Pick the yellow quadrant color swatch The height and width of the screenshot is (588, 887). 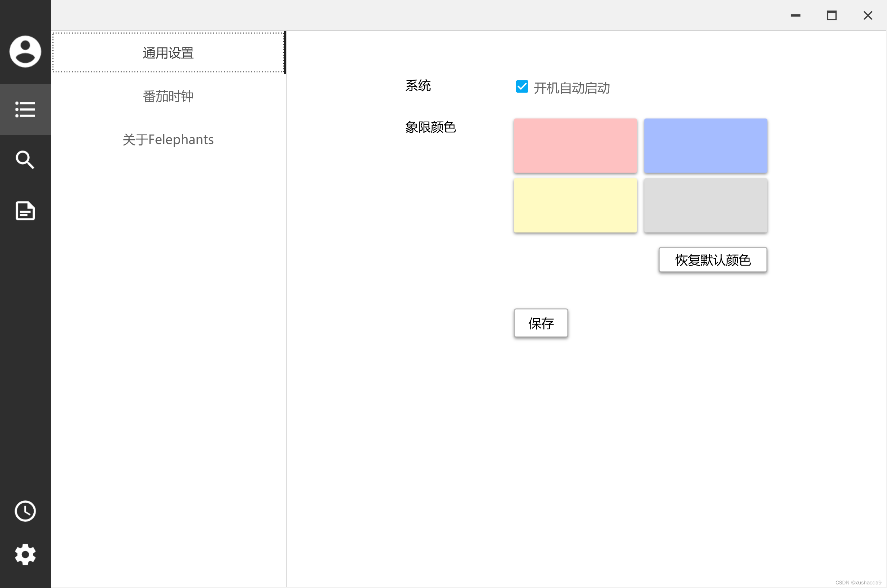tap(575, 205)
